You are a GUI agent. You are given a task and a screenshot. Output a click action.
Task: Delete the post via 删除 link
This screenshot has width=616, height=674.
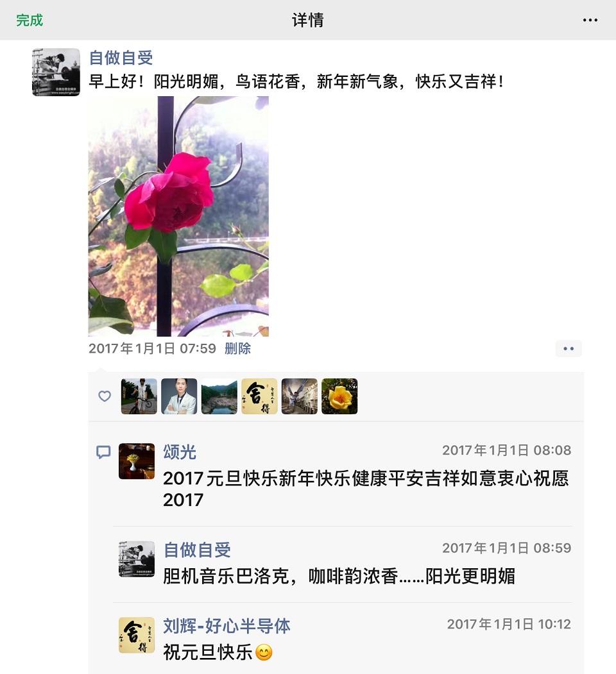coord(237,348)
